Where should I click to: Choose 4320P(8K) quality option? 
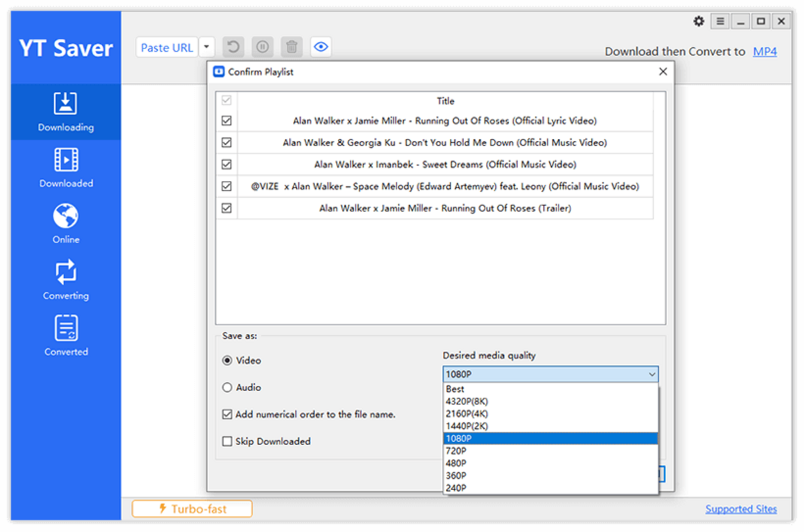(550, 401)
